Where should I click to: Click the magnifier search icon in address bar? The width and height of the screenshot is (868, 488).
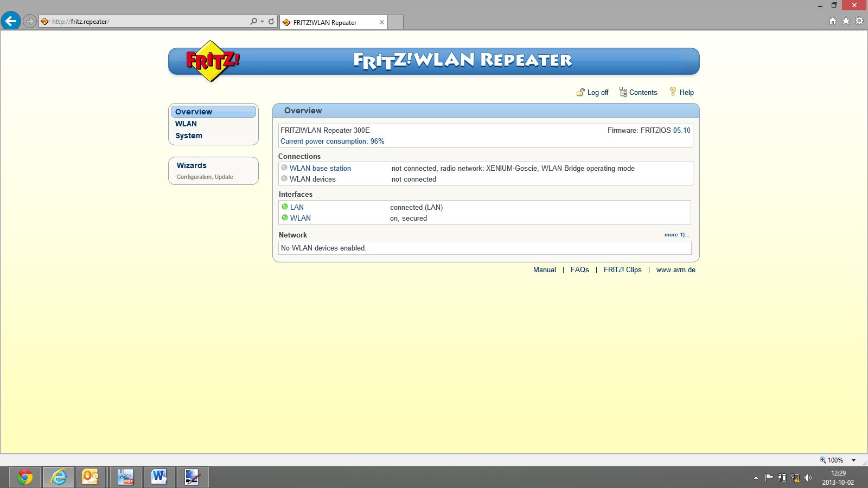coord(253,22)
